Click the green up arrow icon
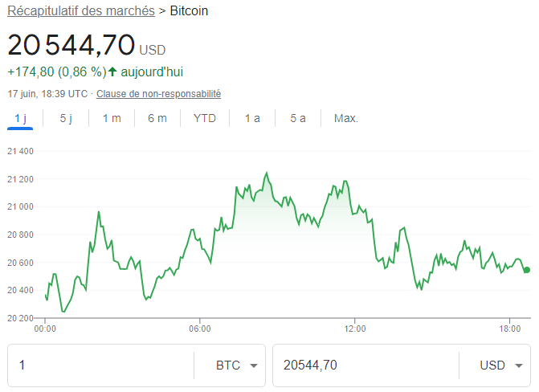Image resolution: width=539 pixels, height=392 pixels. pos(112,71)
